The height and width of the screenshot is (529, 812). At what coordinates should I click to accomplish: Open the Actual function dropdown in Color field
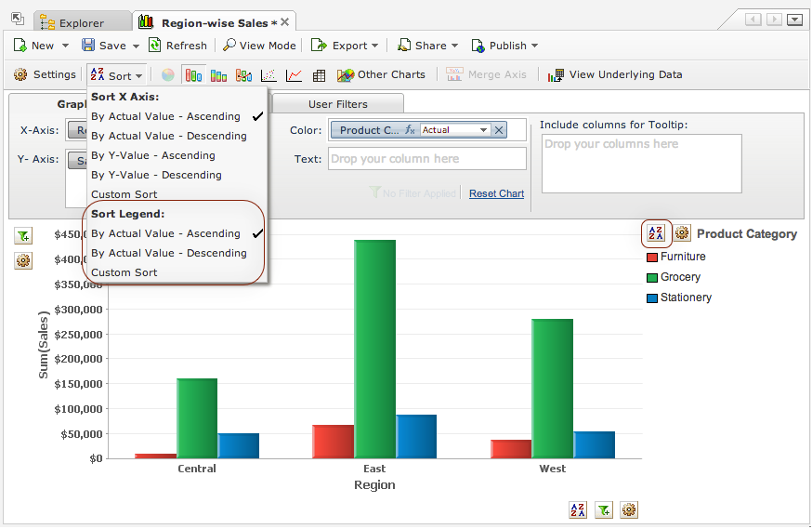(455, 130)
